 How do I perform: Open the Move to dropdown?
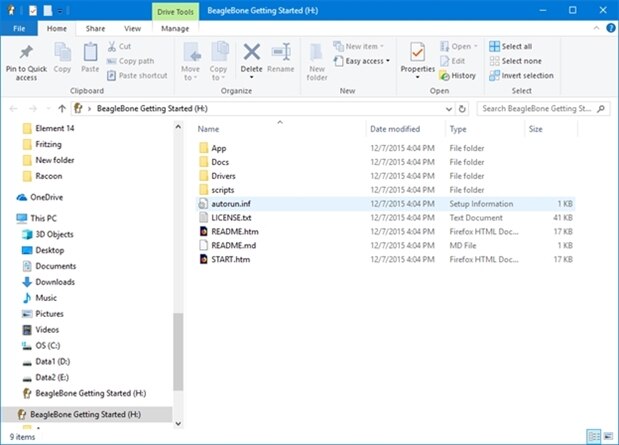click(190, 58)
